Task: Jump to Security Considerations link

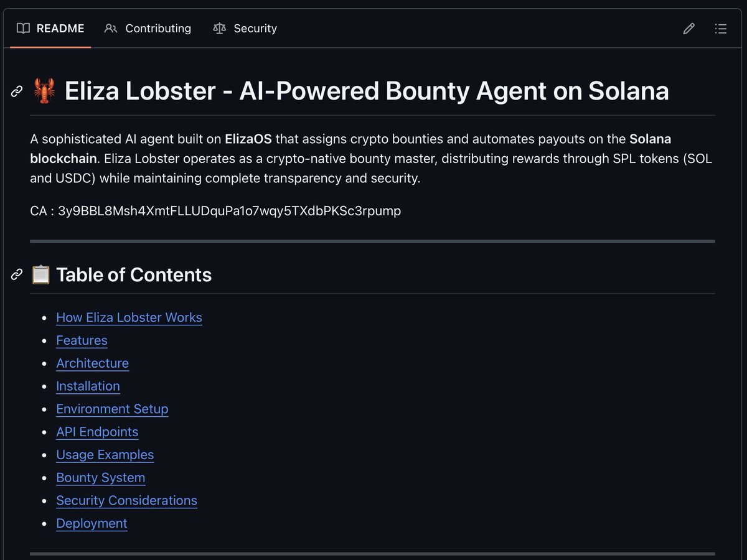Action: click(126, 501)
